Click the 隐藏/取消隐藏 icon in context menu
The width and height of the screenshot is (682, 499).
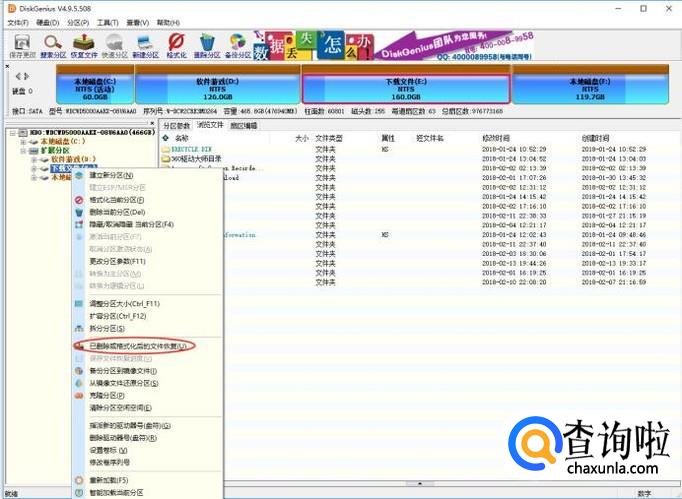point(79,224)
